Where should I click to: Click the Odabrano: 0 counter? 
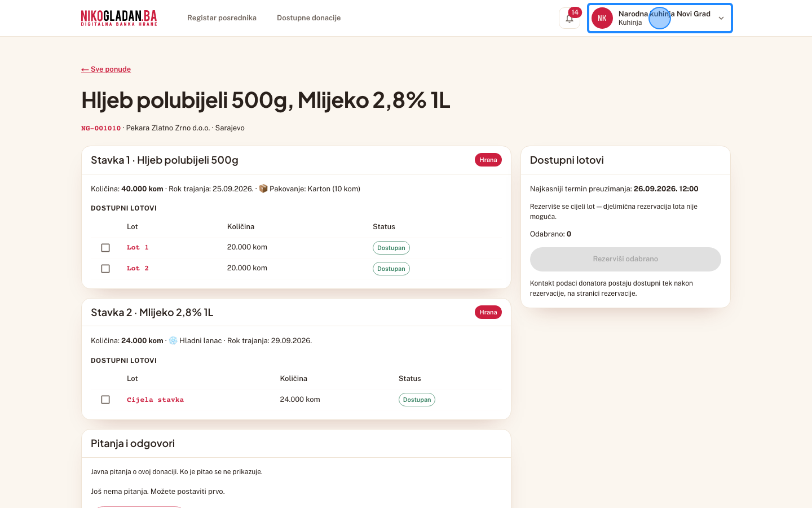[550, 234]
